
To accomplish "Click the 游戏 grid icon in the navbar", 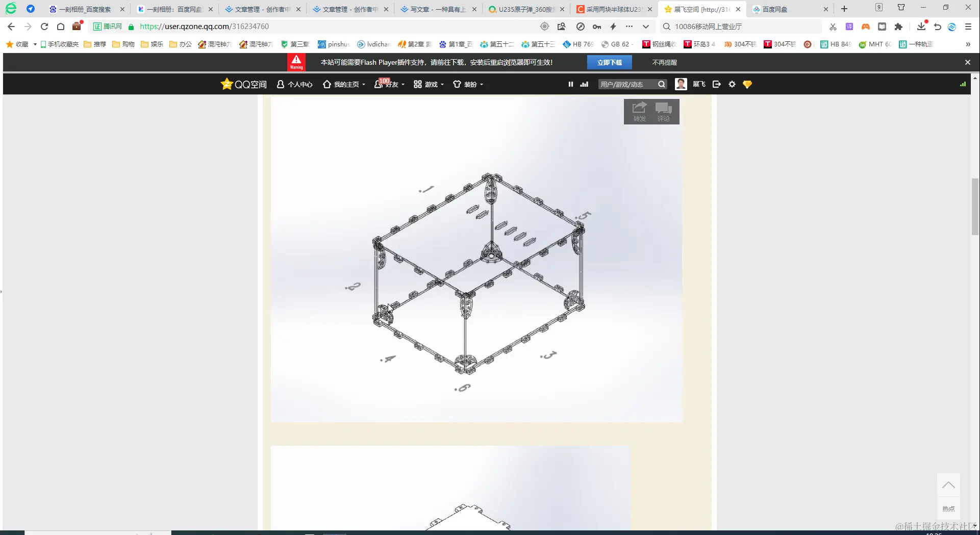I will (417, 84).
